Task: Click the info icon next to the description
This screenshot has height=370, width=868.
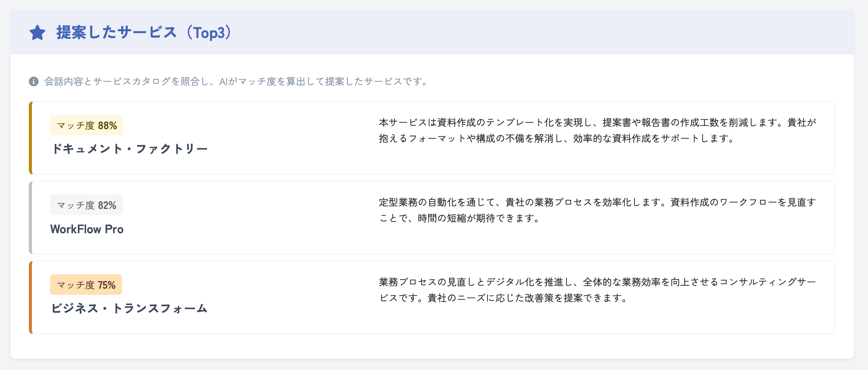Action: 34,81
